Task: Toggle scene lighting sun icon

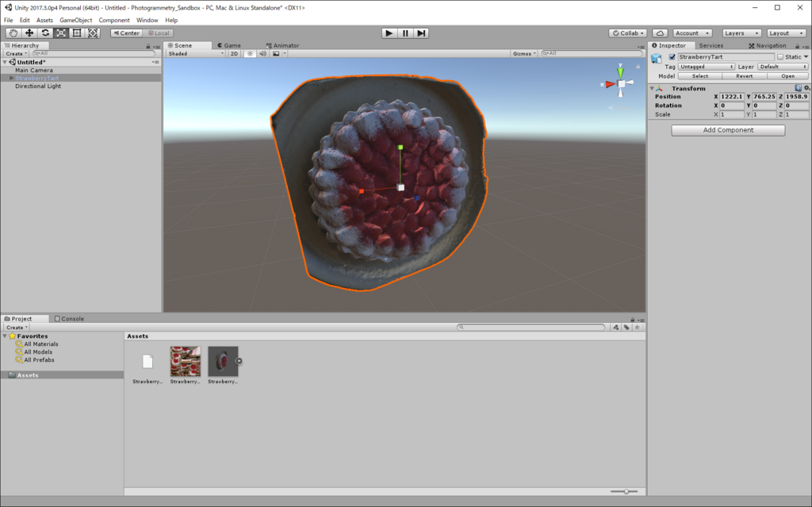Action: click(250, 53)
